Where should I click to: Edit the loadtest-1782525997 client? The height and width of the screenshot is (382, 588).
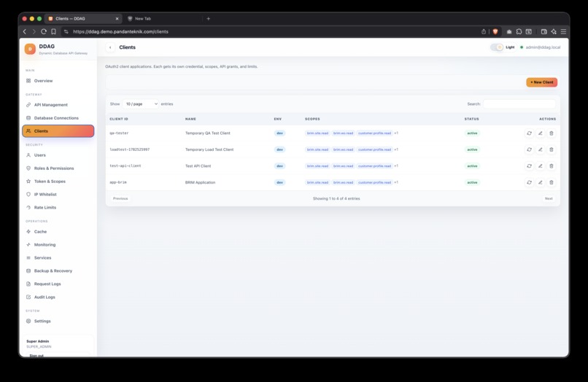coord(540,149)
